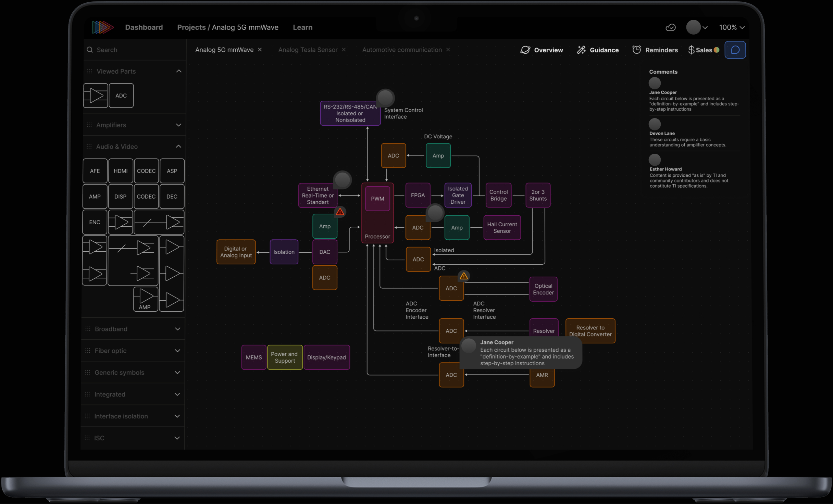Toggle the comments panel chat icon

735,50
